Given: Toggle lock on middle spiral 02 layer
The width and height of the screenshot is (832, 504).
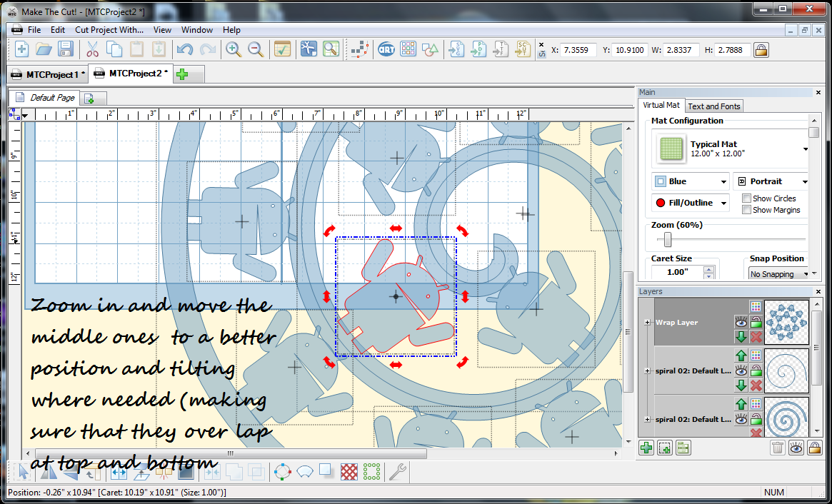Looking at the screenshot, I should pyautogui.click(x=756, y=371).
